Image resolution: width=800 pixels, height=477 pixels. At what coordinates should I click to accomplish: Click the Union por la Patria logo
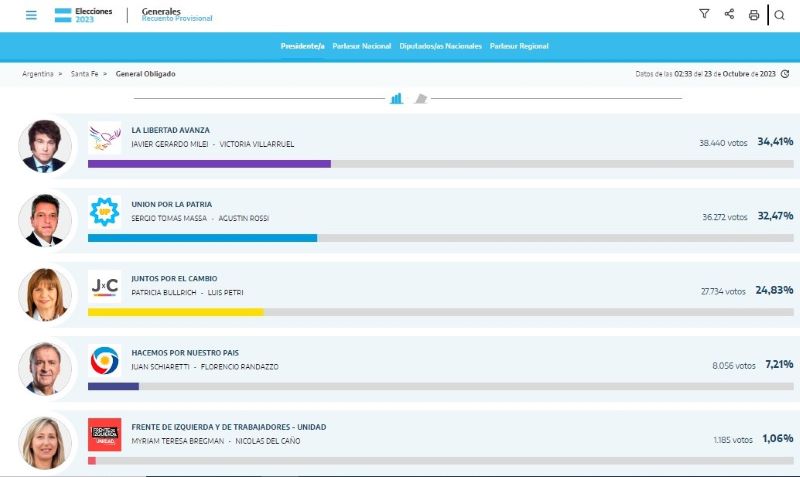[x=104, y=211]
